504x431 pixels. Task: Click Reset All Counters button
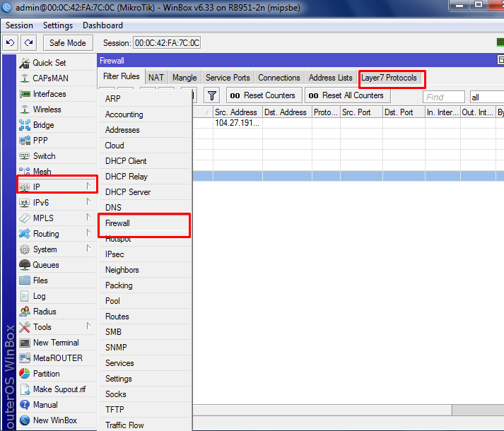coord(348,95)
